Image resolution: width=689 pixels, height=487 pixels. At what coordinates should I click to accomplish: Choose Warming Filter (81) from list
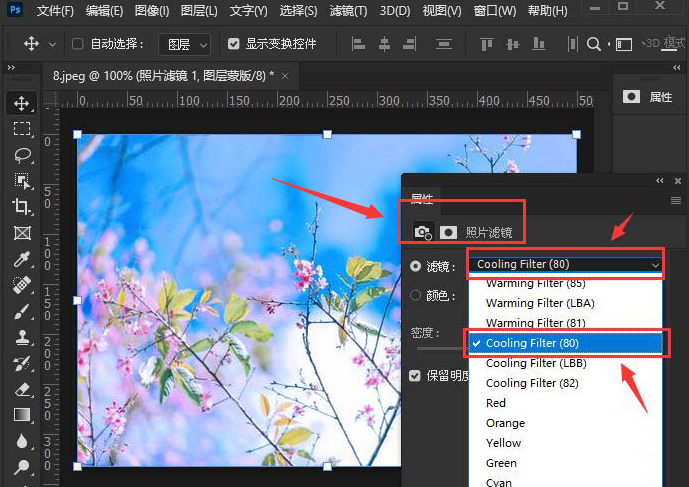pos(566,323)
